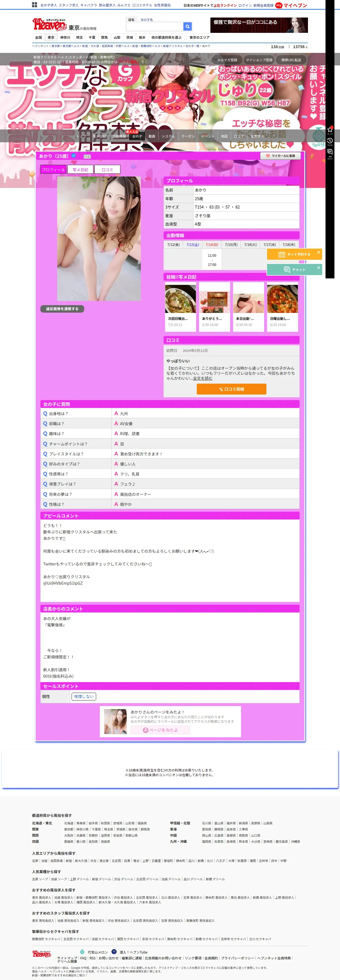
Task: Click the small 日記 tag next to name
Action: point(87,156)
